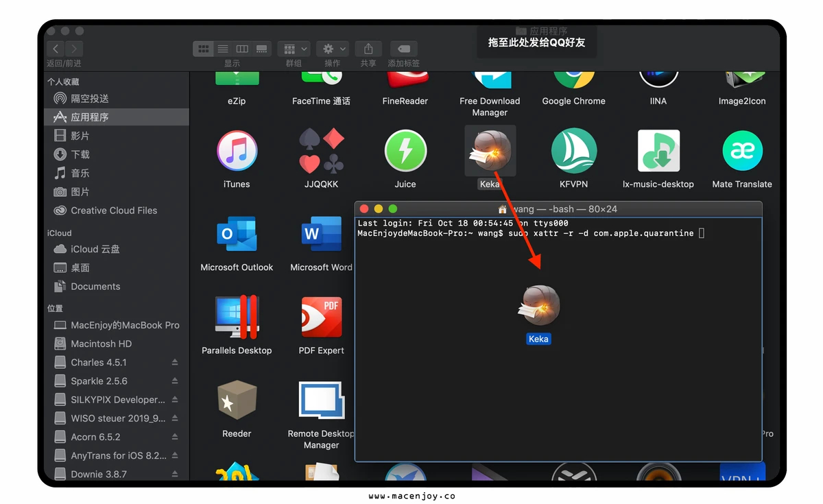823x504 pixels.
Task: Click the Free Download Manager label
Action: click(490, 106)
